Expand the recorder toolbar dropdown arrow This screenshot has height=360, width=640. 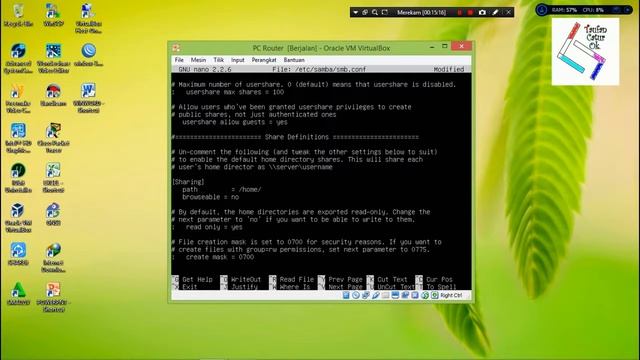point(356,13)
